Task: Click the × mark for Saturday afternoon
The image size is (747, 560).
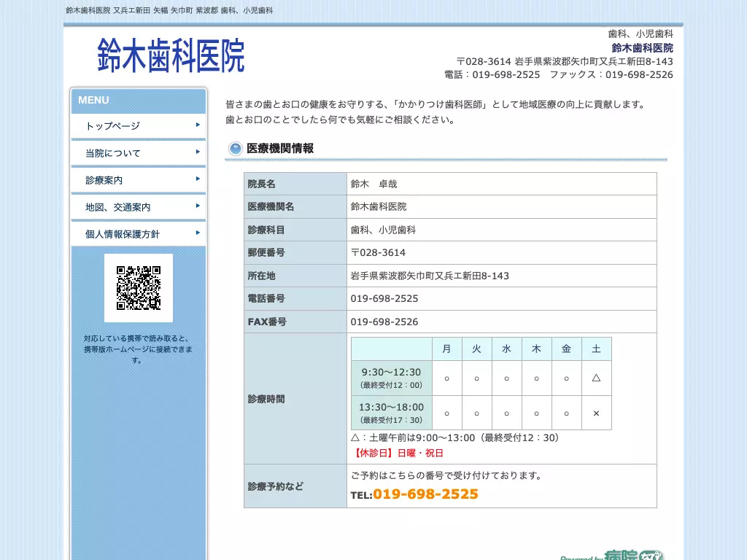Action: tap(597, 413)
